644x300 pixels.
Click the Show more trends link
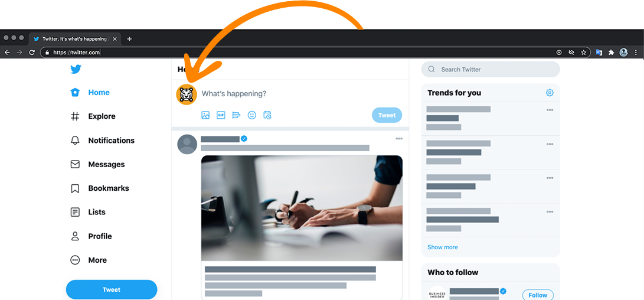[442, 247]
